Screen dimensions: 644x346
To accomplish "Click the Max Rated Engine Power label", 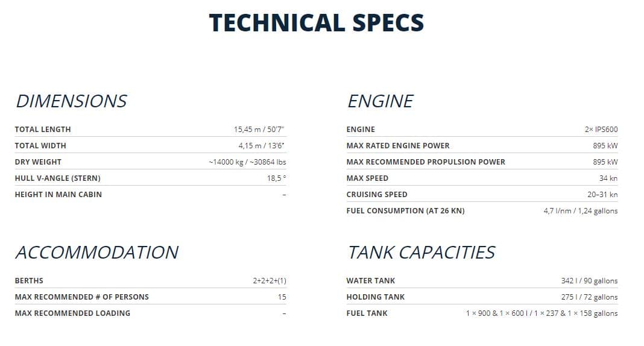I will [x=398, y=146].
